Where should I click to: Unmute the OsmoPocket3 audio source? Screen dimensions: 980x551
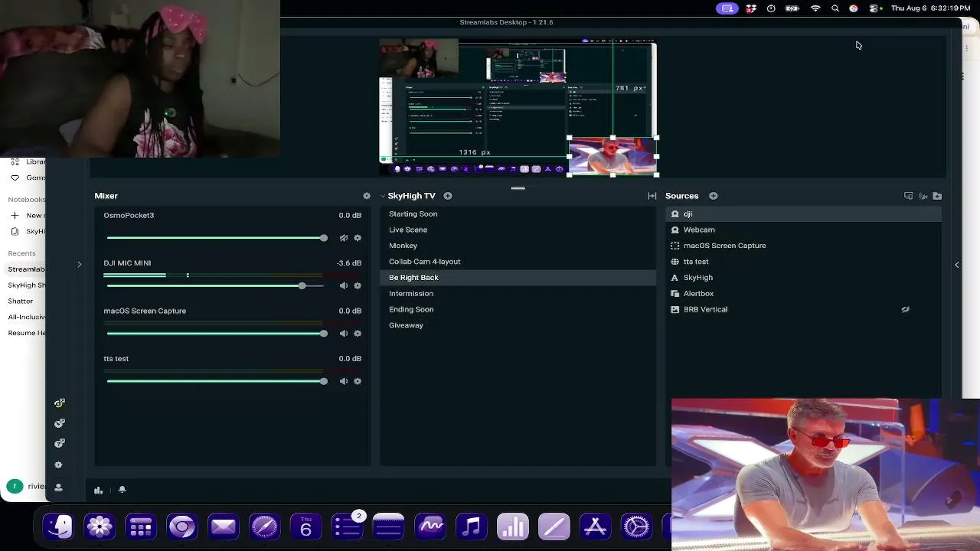point(344,238)
